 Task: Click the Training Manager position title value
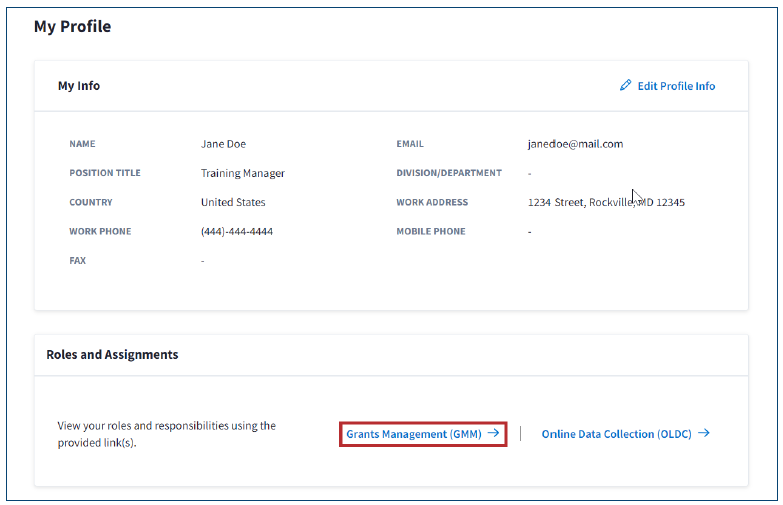(x=243, y=173)
